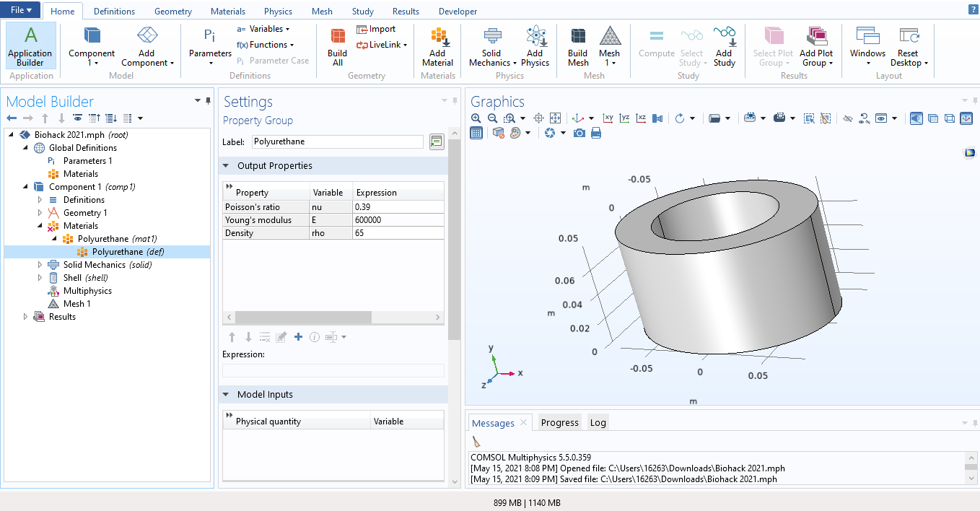Click the Build All geometry icon
The height and width of the screenshot is (511, 980).
click(337, 46)
